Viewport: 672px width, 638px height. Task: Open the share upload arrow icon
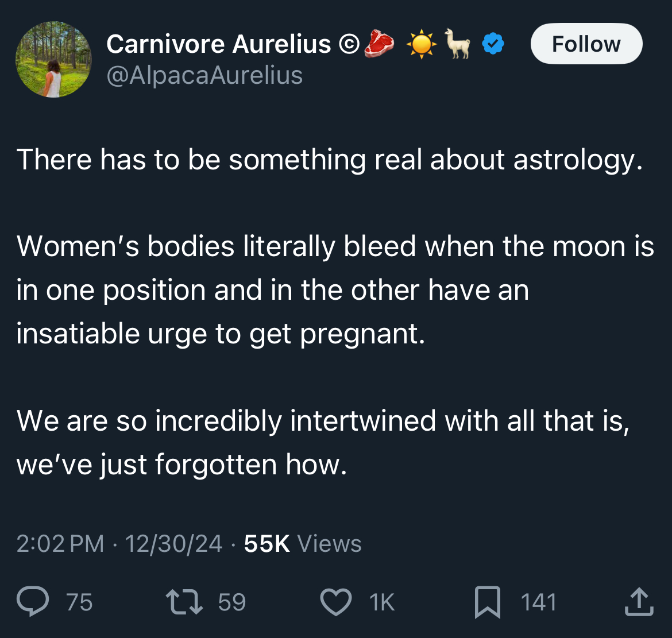639,602
